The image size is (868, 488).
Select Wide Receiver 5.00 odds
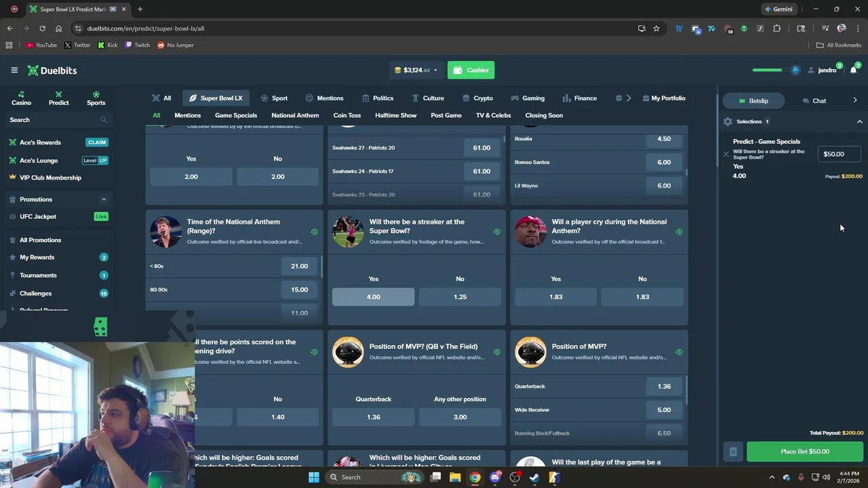(664, 409)
